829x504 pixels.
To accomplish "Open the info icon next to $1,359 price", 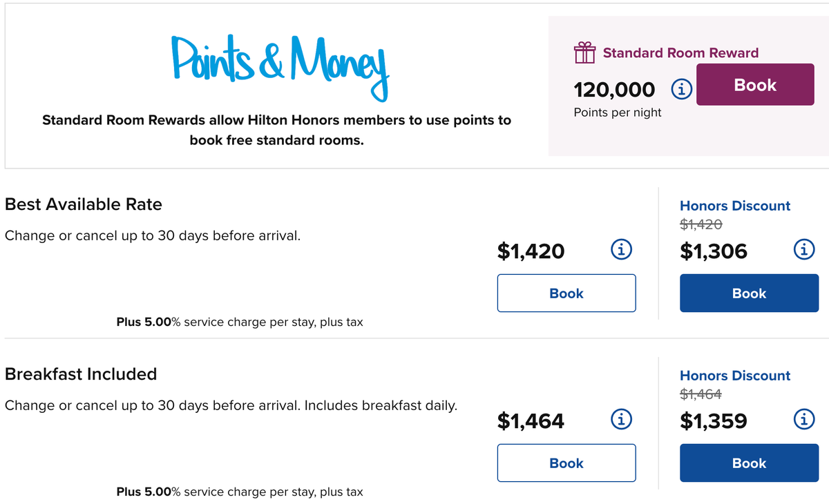I will tap(803, 420).
